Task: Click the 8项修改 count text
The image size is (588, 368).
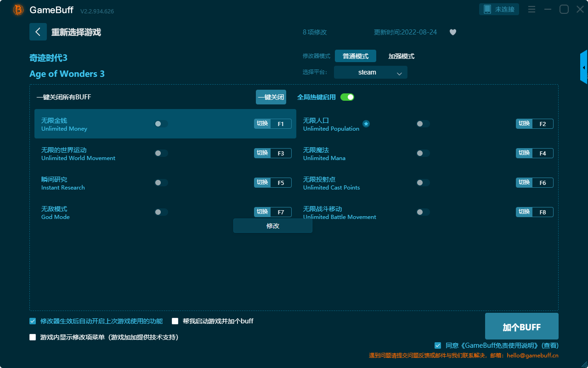Action: (x=315, y=32)
